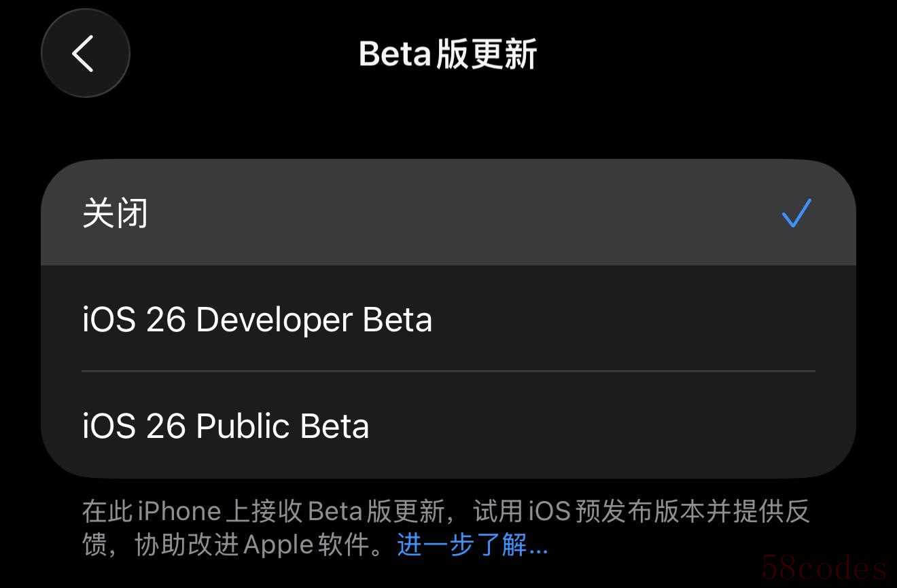
Task: Learn more about Beta updates link
Action: click(x=472, y=545)
